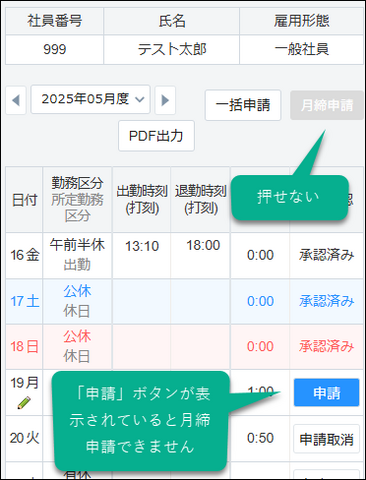Select the 20火 date cell
The height and width of the screenshot is (480, 366).
(x=24, y=438)
